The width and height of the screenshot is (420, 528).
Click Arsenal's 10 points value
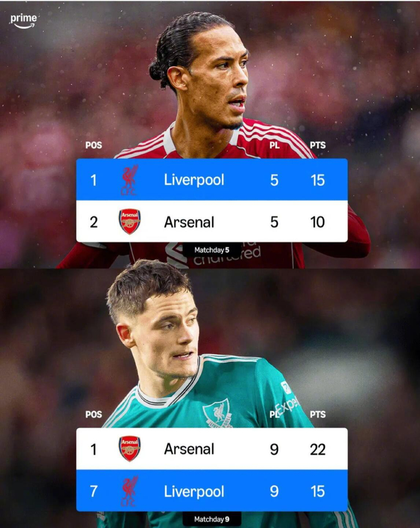[317, 222]
